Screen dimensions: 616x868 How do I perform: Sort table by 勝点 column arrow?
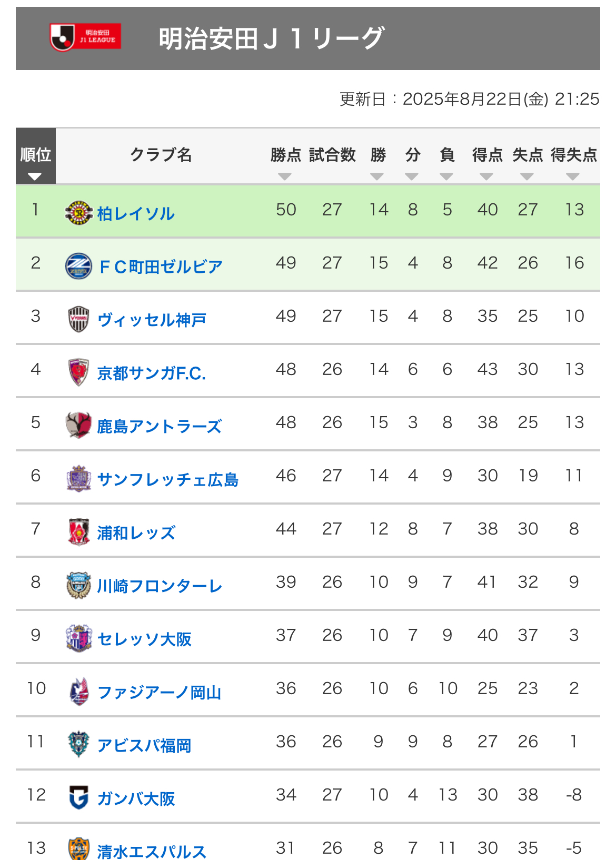285,176
